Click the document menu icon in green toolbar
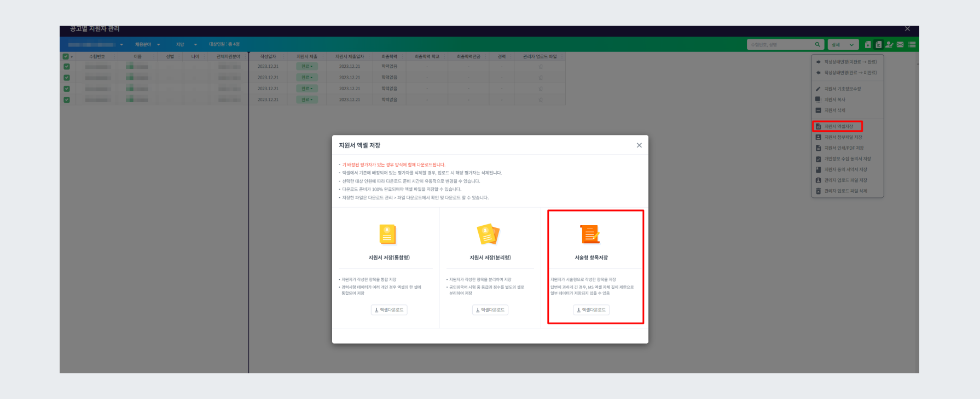The height and width of the screenshot is (399, 980). pyautogui.click(x=878, y=45)
